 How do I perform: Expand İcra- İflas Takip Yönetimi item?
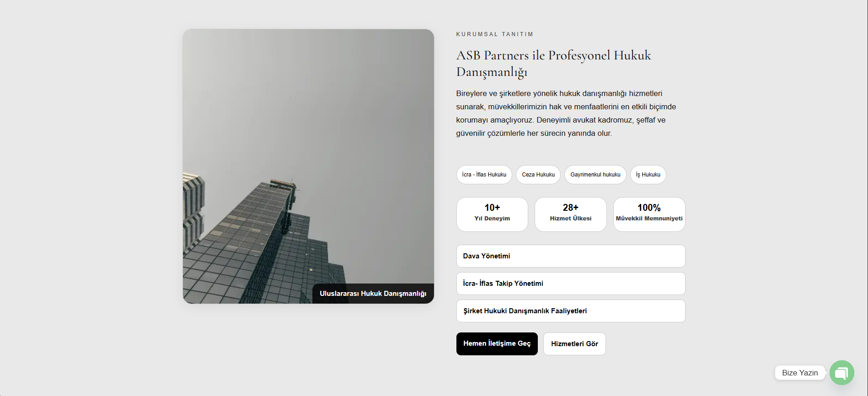571,284
